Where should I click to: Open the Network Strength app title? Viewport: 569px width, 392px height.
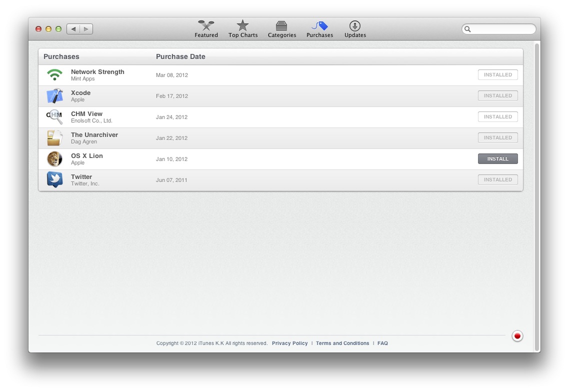pos(97,72)
